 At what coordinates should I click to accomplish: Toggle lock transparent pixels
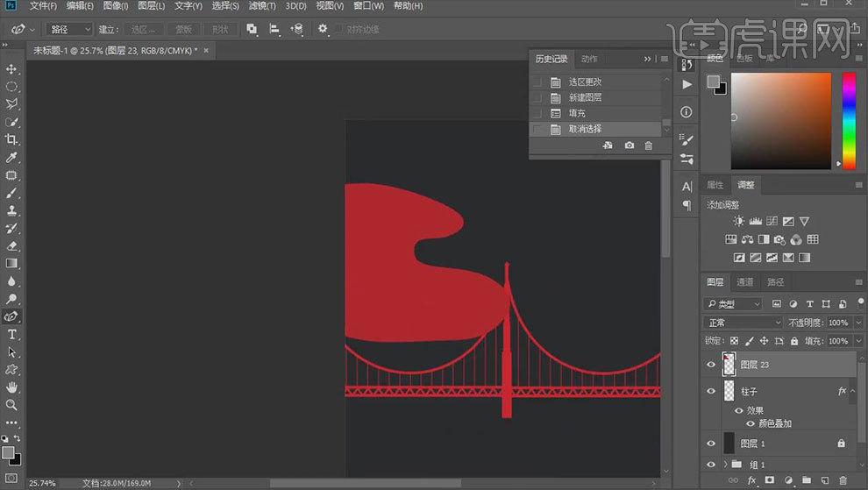(x=734, y=341)
